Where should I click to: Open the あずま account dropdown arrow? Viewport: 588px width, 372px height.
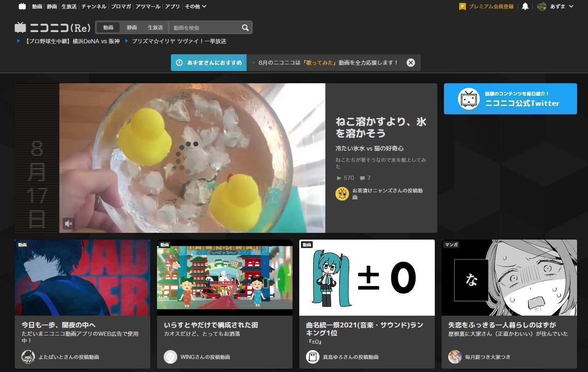(x=571, y=6)
